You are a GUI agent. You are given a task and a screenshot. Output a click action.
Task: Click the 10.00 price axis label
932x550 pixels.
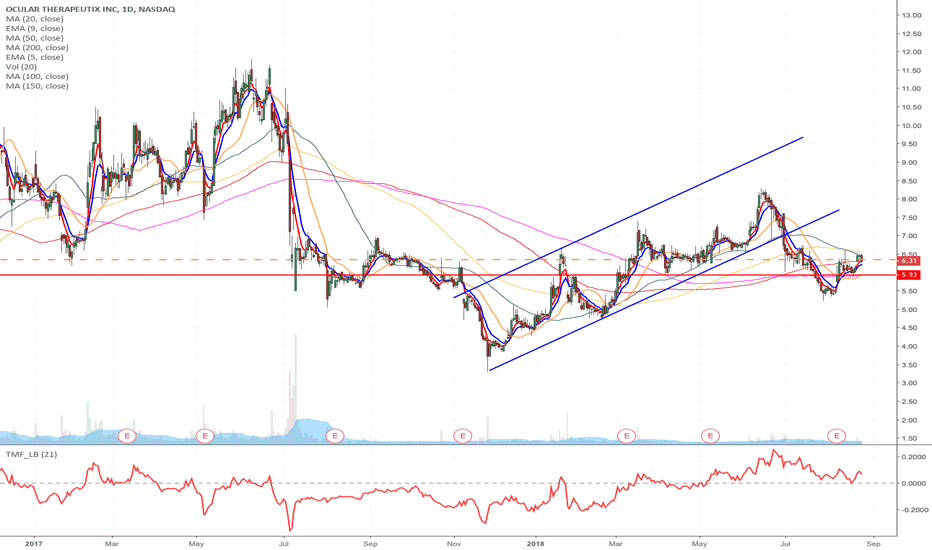(x=911, y=126)
